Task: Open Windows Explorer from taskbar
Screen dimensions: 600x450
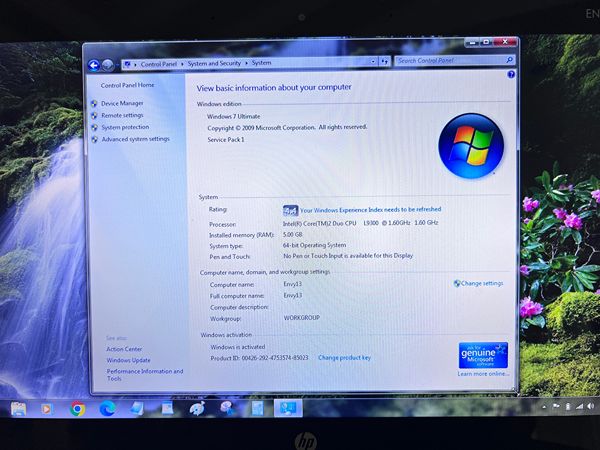Action: pyautogui.click(x=18, y=409)
